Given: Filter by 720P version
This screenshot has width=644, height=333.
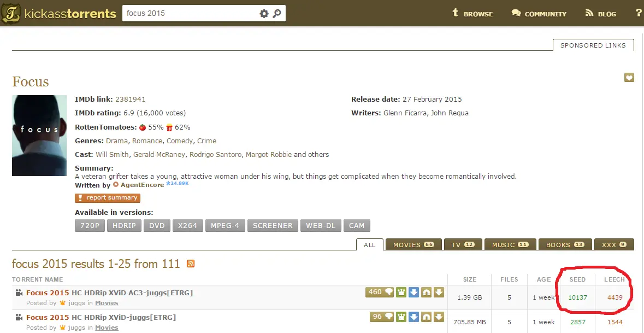Looking at the screenshot, I should (90, 226).
